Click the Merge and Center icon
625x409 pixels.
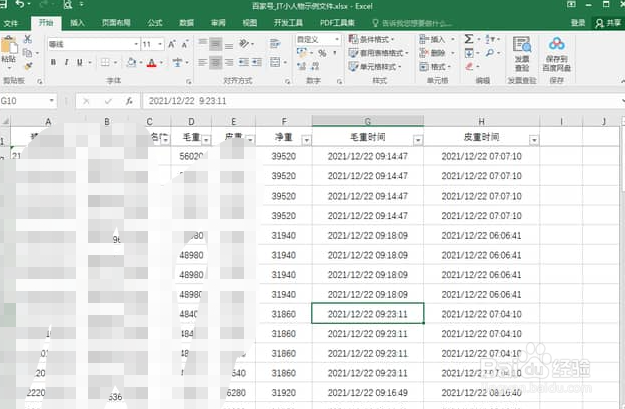(275, 62)
